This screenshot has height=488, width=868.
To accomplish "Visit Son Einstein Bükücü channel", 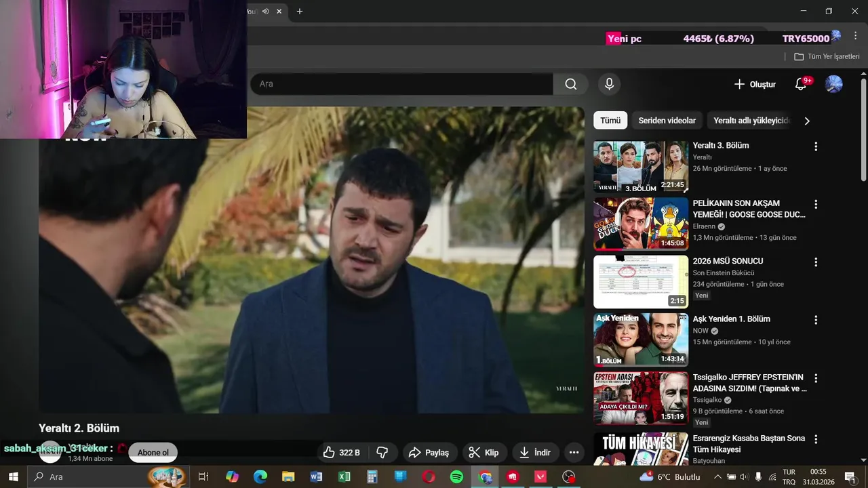I will coord(724,273).
